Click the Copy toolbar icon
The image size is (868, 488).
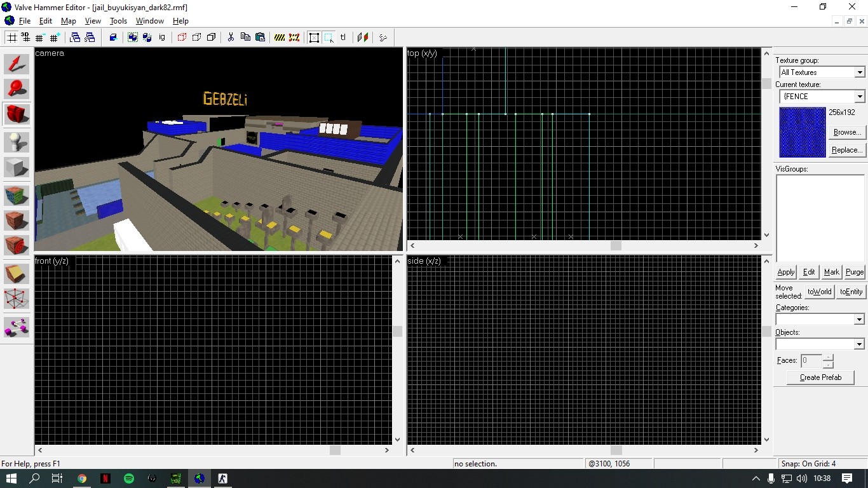coord(245,37)
